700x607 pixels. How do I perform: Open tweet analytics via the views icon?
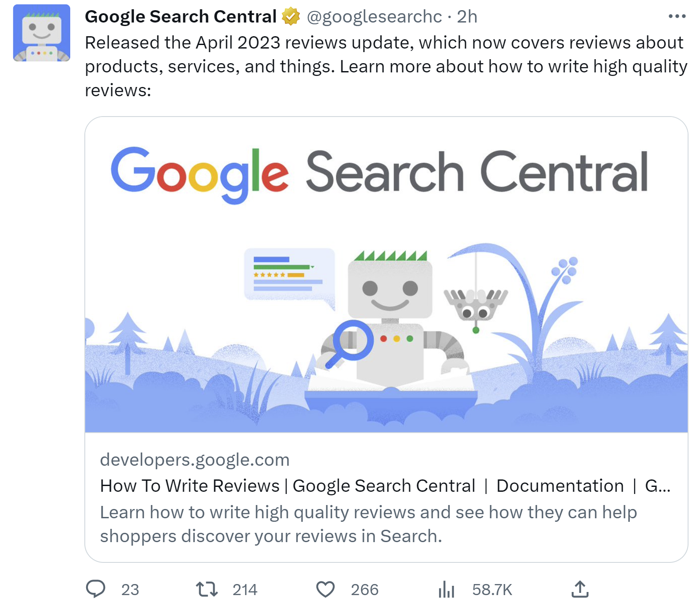446,589
